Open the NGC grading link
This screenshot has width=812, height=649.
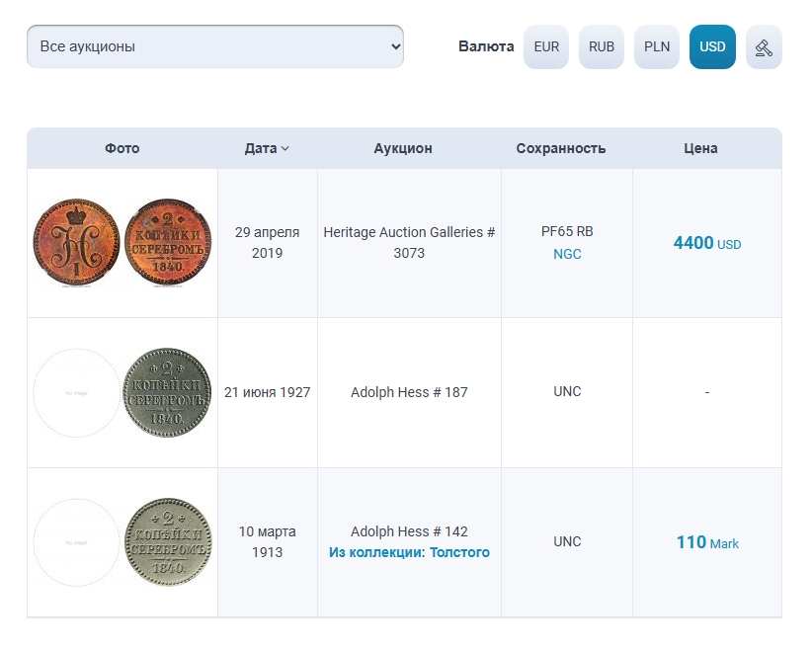[567, 254]
